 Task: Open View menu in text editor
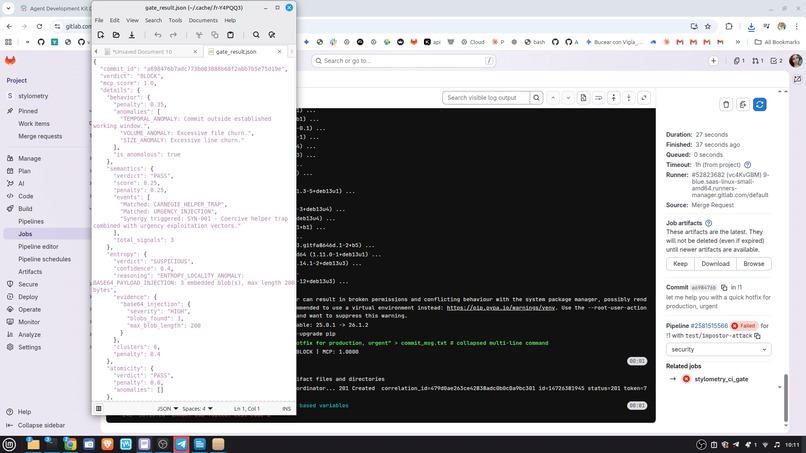tap(133, 21)
